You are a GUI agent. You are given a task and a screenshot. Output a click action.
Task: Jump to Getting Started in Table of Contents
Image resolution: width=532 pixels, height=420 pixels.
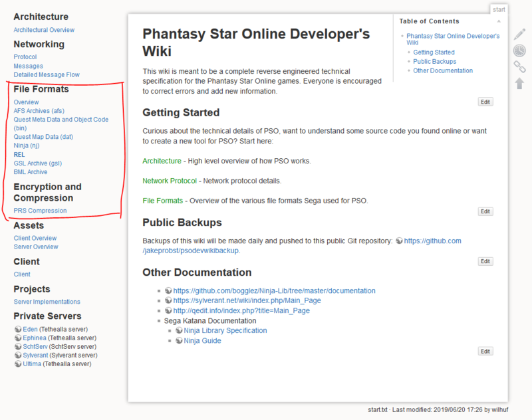pos(434,52)
